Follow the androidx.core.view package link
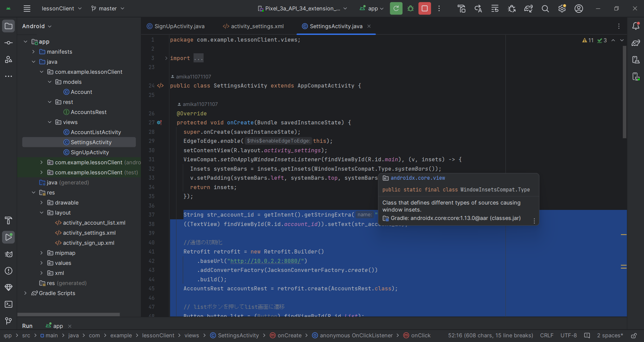644x342 pixels. [x=418, y=178]
